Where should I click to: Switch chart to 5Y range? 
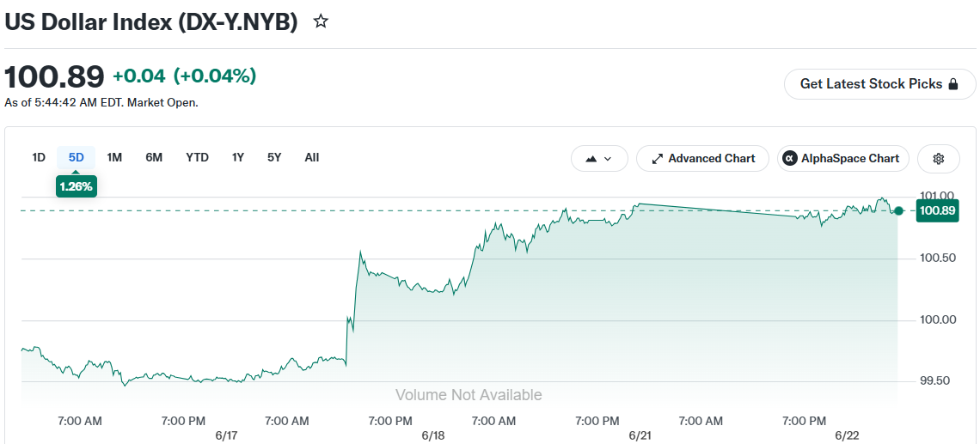coord(274,157)
